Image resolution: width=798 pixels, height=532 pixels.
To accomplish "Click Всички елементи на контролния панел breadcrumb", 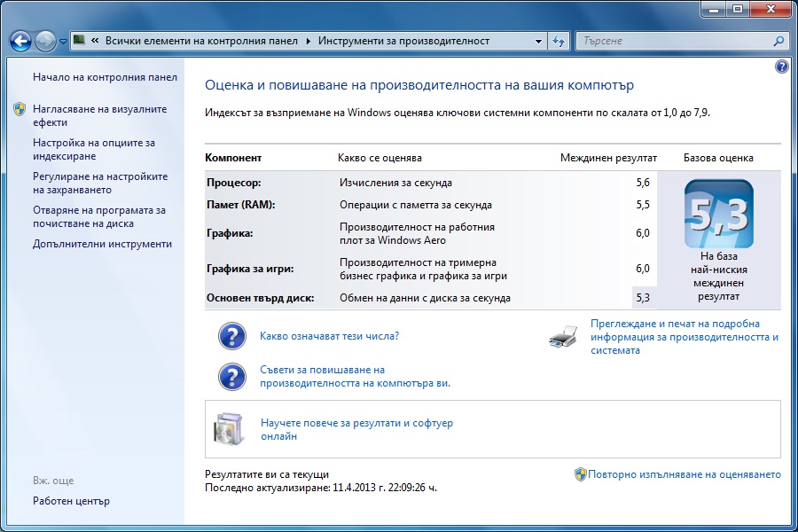I will tap(201, 42).
